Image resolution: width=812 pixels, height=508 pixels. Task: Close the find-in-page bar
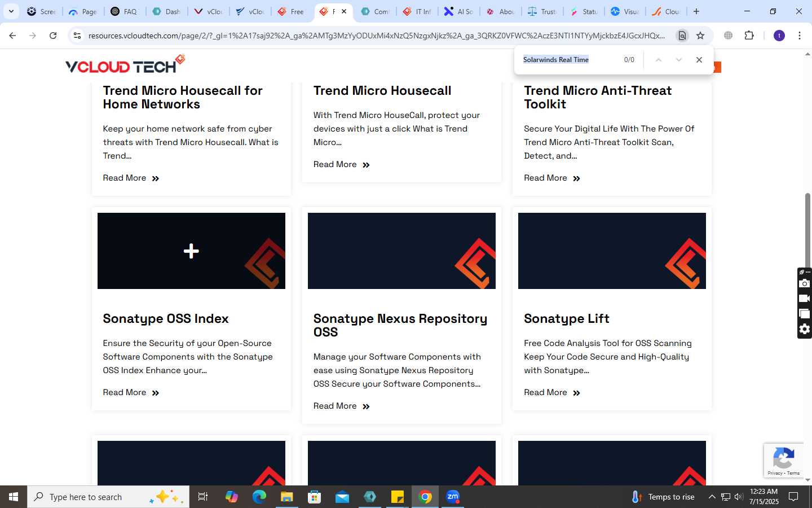pos(699,60)
